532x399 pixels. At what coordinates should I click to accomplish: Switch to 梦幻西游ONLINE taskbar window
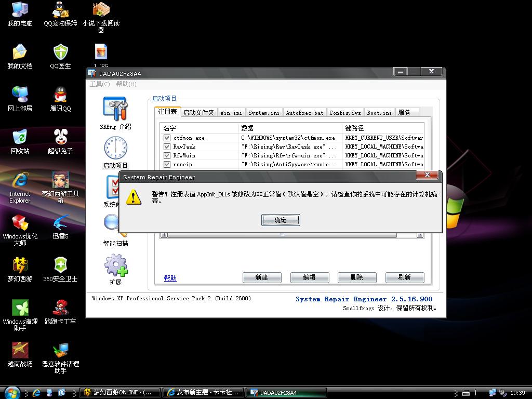[120, 393]
